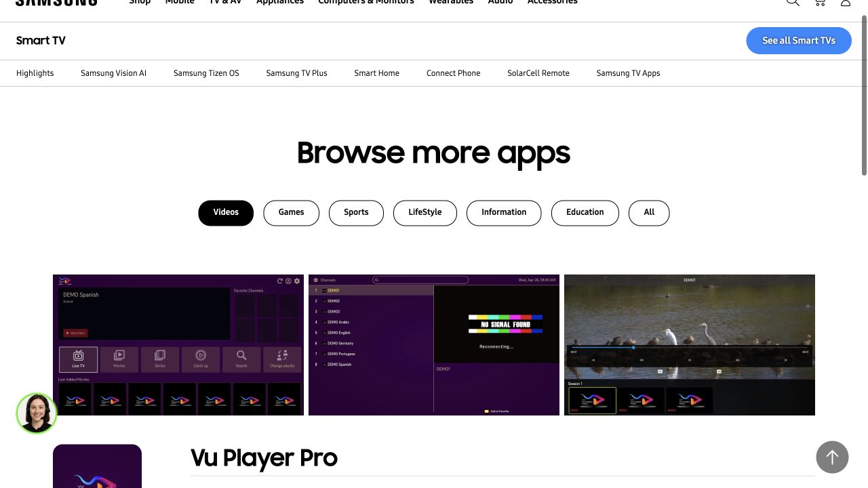Choose the Sports category pill
868x488 pixels.
coord(356,213)
